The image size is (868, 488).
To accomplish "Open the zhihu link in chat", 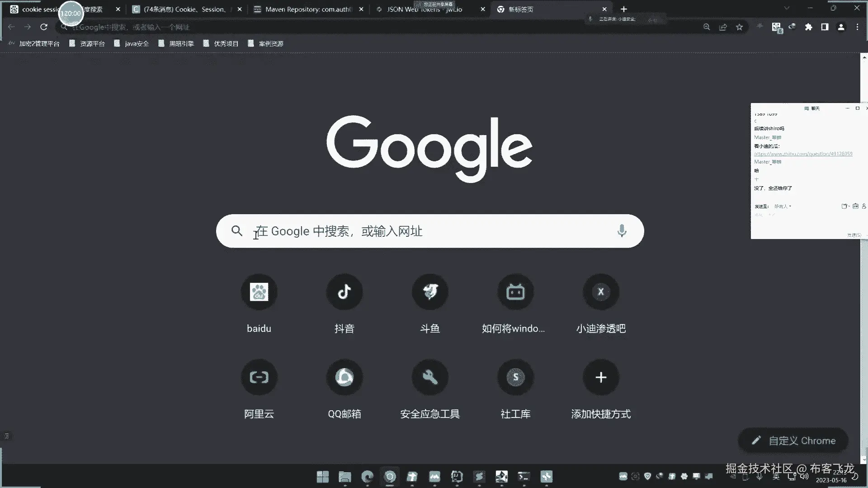I will [803, 154].
